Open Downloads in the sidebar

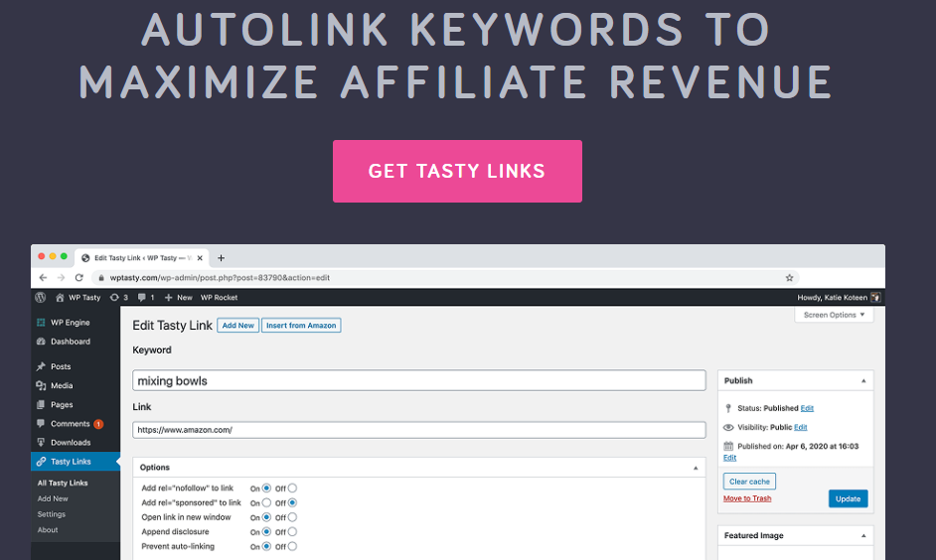click(71, 443)
